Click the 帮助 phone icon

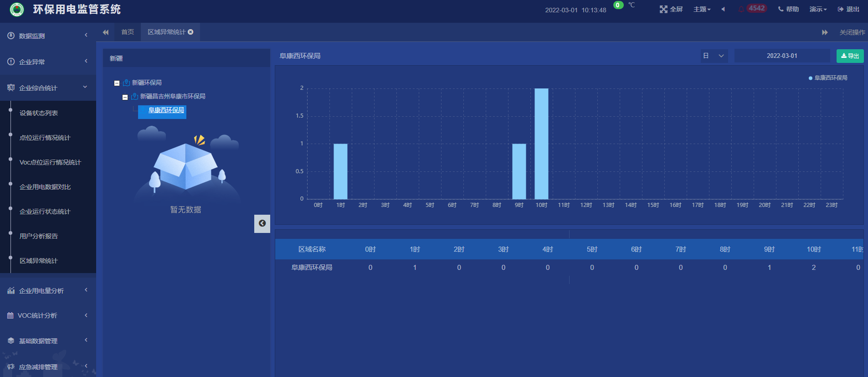click(781, 9)
